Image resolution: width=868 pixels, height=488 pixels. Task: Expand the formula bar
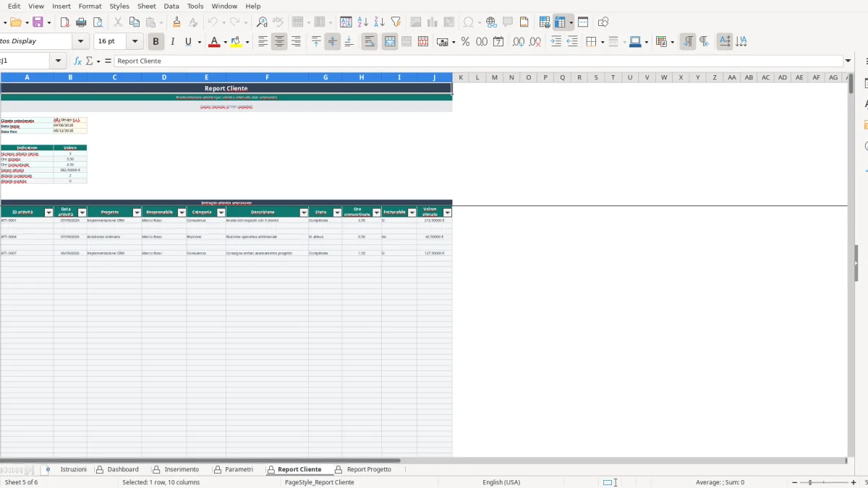click(848, 61)
